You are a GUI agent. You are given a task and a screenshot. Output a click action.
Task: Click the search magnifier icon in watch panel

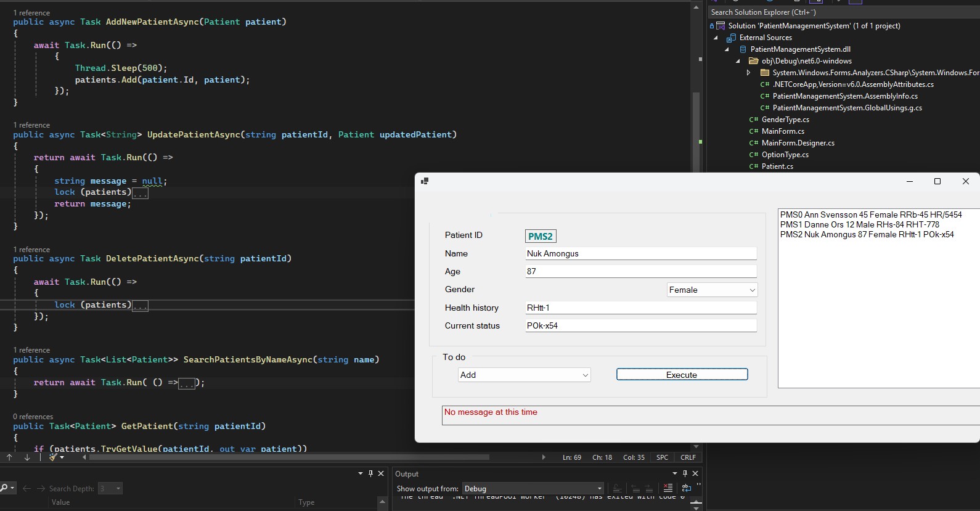click(5, 488)
